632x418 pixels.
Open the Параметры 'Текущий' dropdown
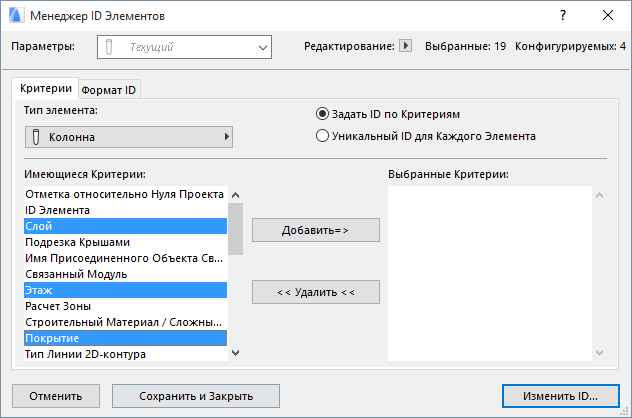click(185, 46)
